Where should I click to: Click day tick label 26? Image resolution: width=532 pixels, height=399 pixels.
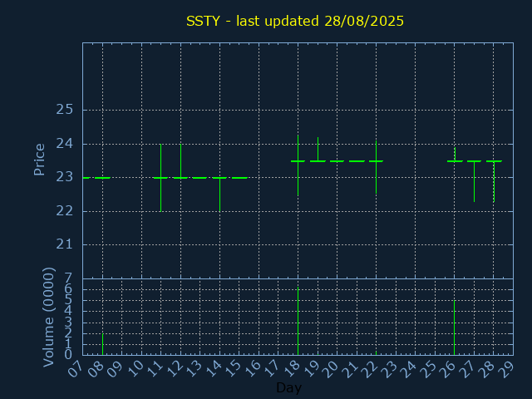point(449,368)
